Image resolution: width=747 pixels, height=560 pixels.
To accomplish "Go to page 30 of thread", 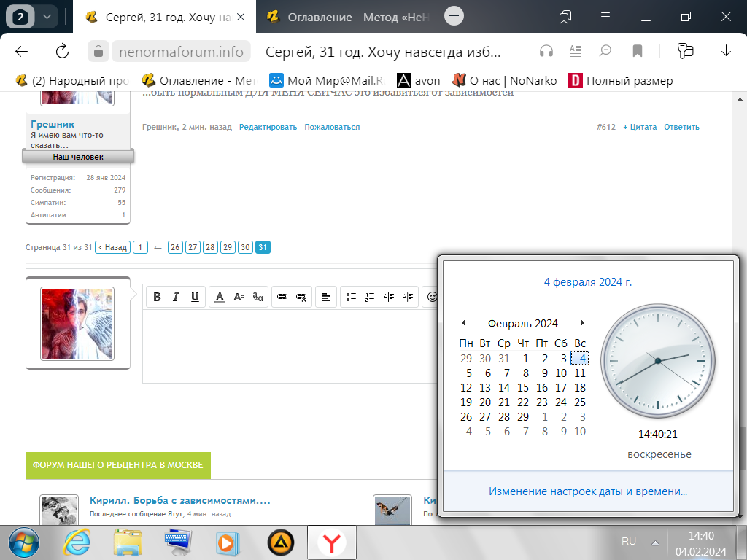I will (245, 247).
